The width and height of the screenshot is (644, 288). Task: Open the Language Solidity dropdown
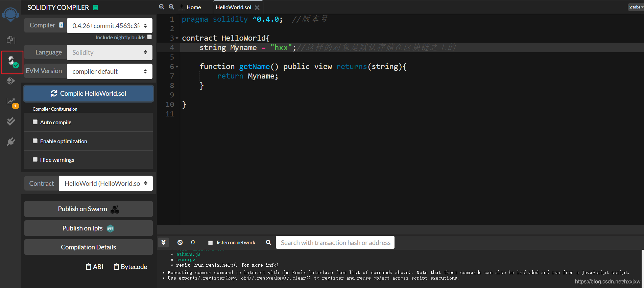[x=110, y=52]
